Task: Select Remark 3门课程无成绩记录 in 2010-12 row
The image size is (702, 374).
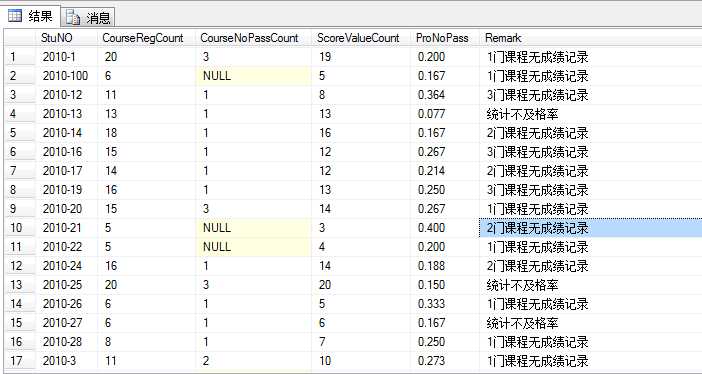Action: coord(591,95)
